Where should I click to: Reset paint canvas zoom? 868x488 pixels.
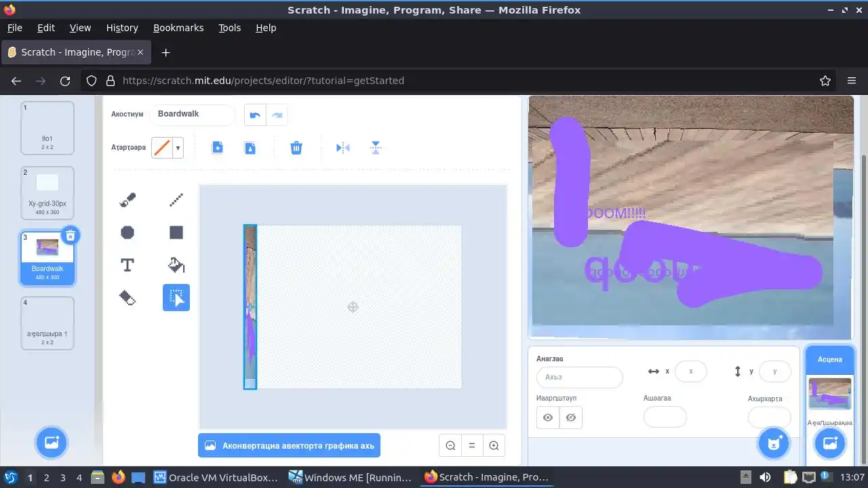472,446
